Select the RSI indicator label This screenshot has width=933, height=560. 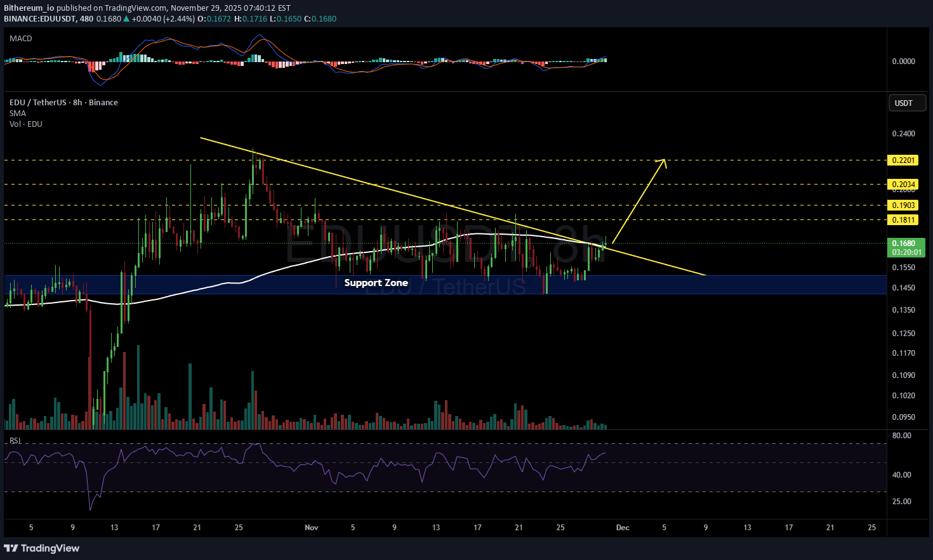[x=15, y=440]
